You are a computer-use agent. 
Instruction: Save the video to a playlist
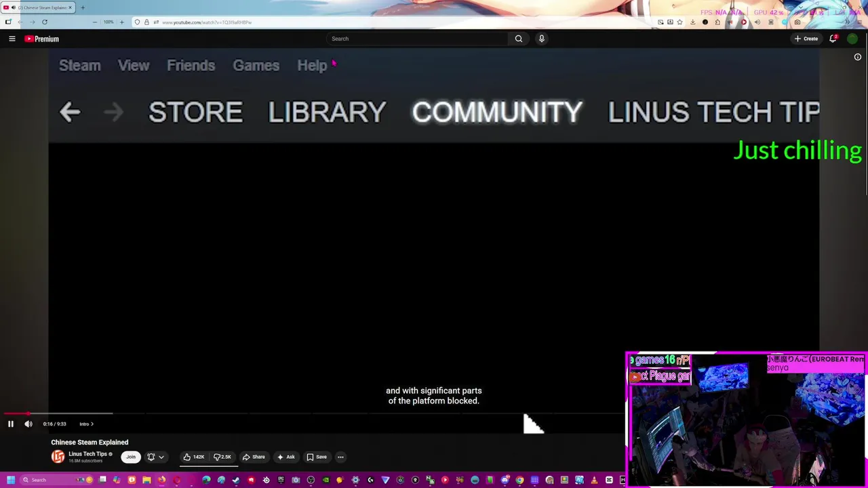[317, 457]
